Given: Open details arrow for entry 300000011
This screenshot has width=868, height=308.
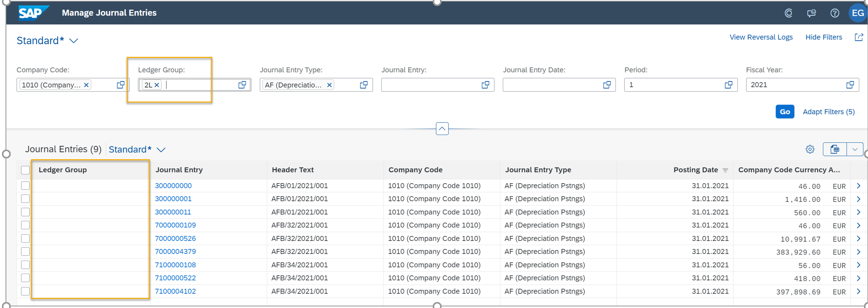Looking at the screenshot, I should click(x=859, y=212).
